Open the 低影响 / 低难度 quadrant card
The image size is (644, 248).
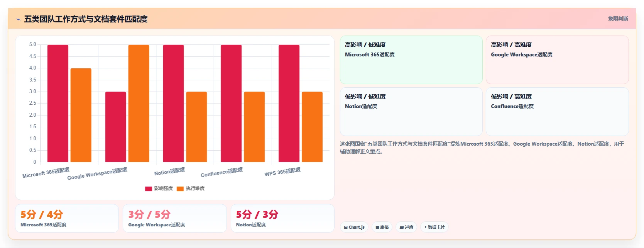pyautogui.click(x=411, y=112)
